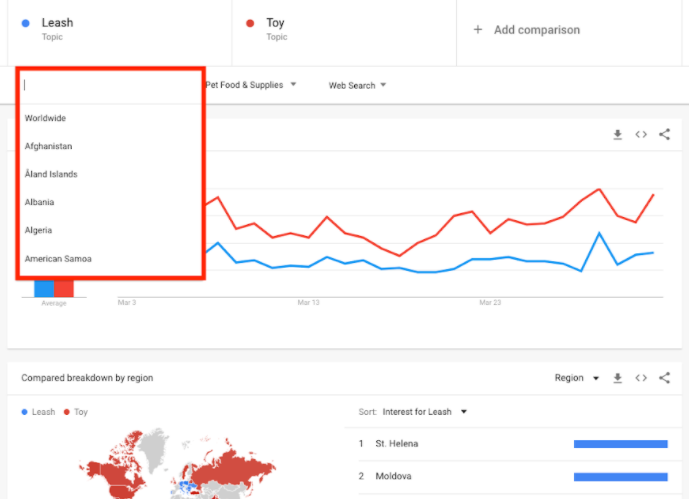The image size is (689, 499).
Task: Download the interest over time chart
Action: tap(618, 134)
